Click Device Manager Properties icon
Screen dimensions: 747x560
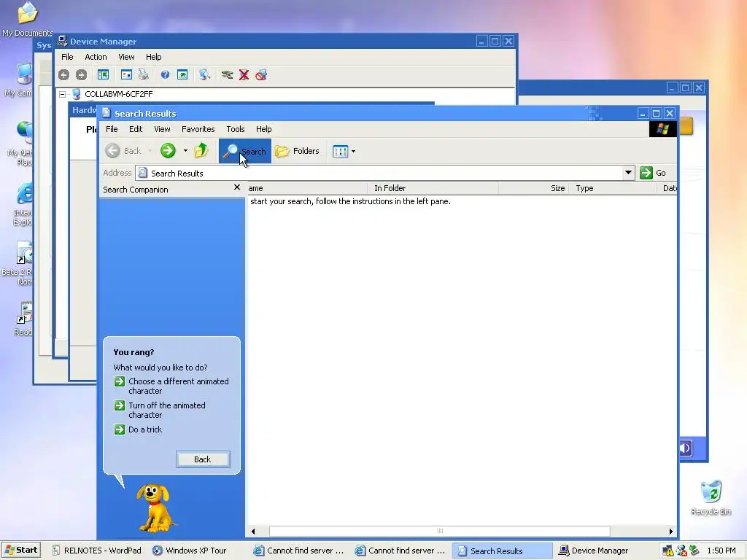[x=126, y=75]
